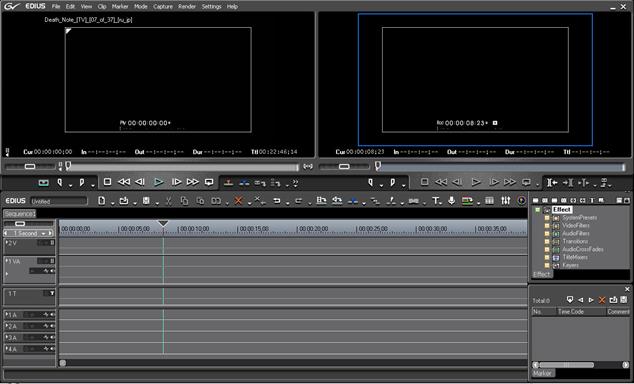Redo action in timeline toolbar
634x384 pixels.
coord(299,200)
